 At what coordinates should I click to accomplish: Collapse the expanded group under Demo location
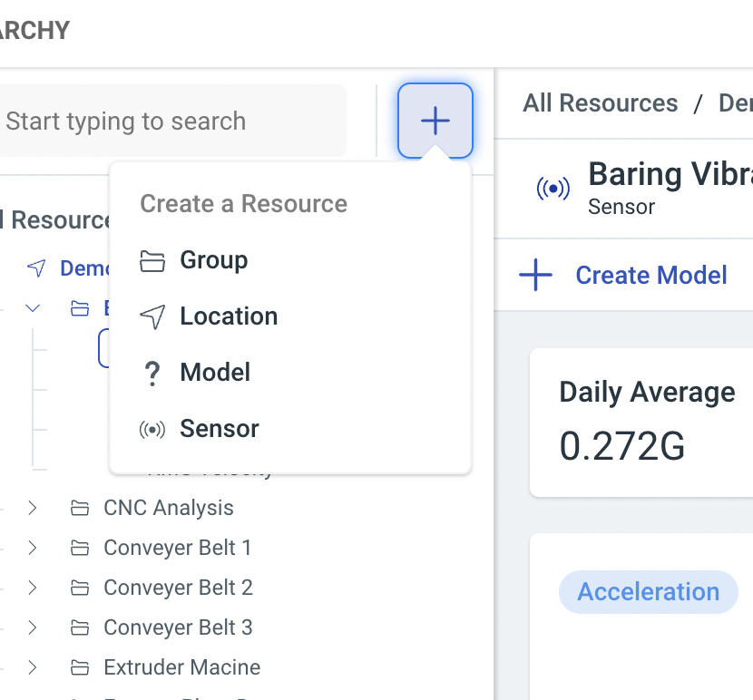coord(32,308)
